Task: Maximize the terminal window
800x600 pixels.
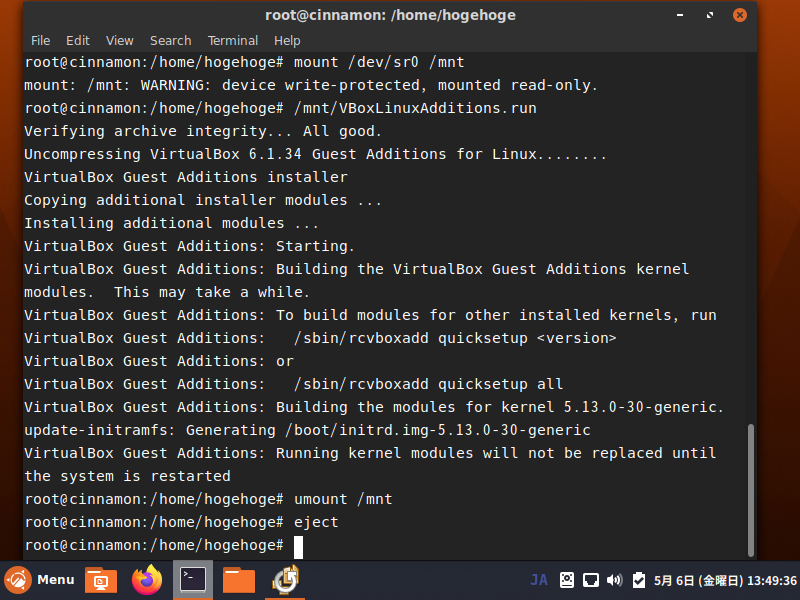Action: tap(710, 15)
